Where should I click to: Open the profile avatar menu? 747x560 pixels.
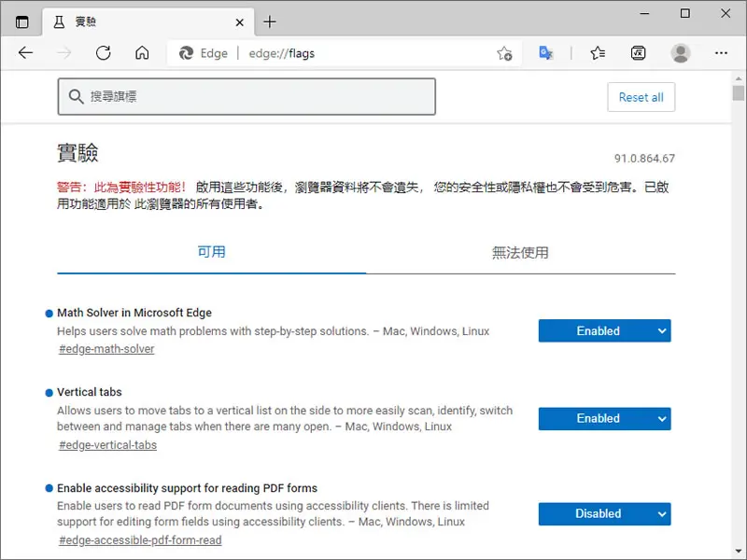tap(681, 53)
